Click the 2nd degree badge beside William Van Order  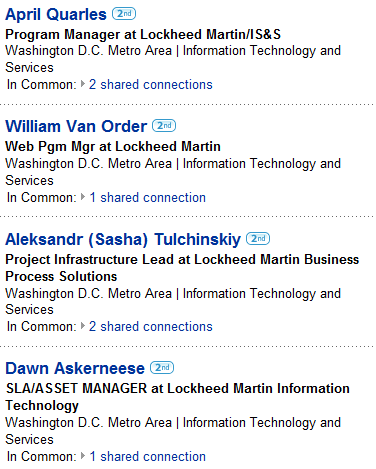164,126
